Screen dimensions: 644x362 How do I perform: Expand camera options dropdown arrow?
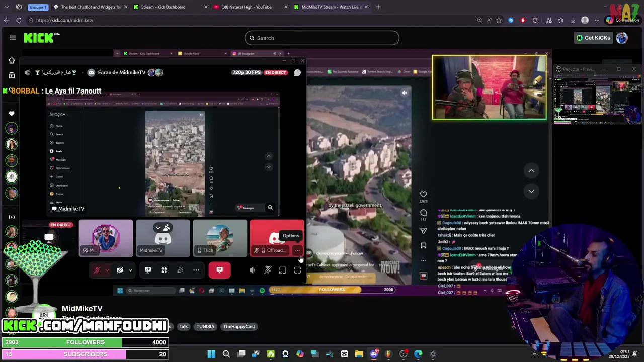(130, 270)
